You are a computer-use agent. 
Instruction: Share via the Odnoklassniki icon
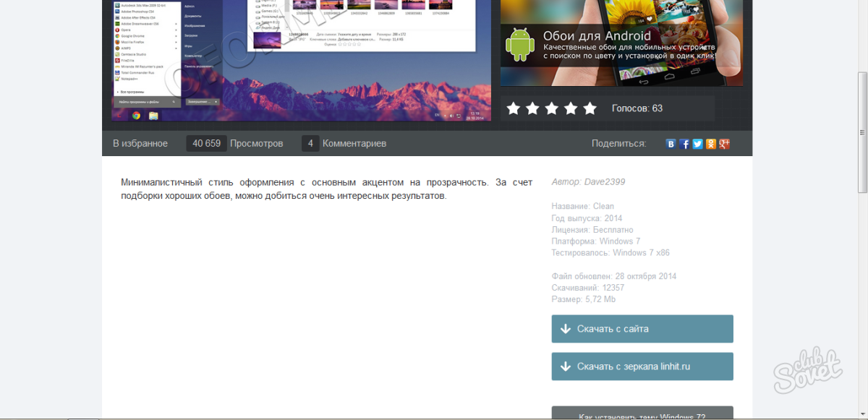coord(711,144)
